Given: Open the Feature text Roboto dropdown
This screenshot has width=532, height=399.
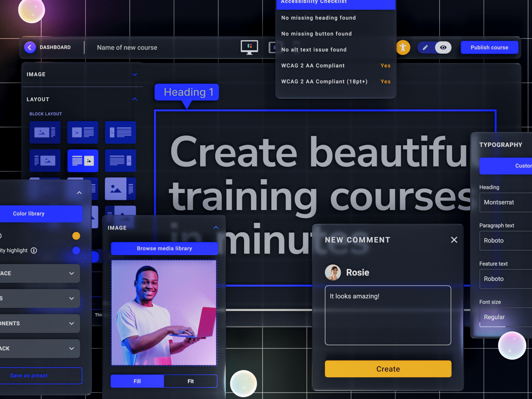Looking at the screenshot, I should tap(505, 279).
